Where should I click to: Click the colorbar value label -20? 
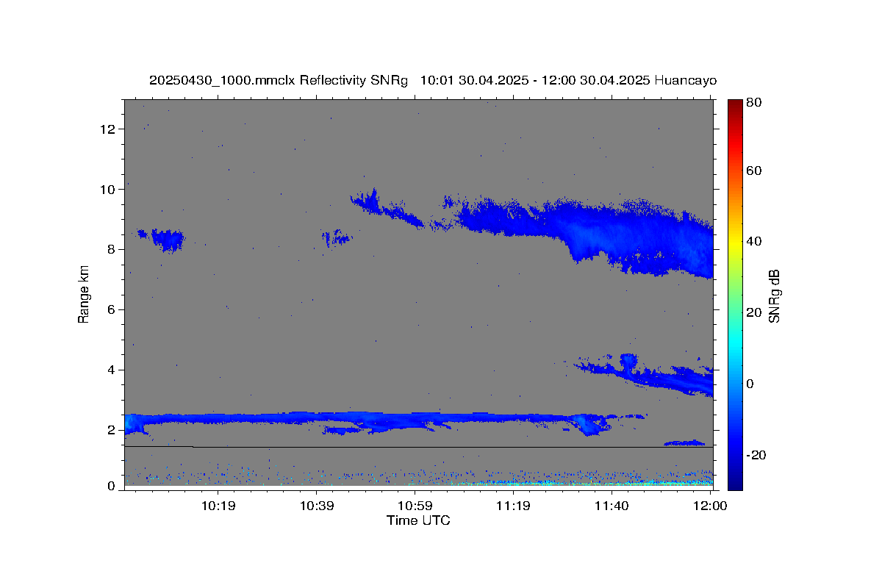[x=755, y=455]
